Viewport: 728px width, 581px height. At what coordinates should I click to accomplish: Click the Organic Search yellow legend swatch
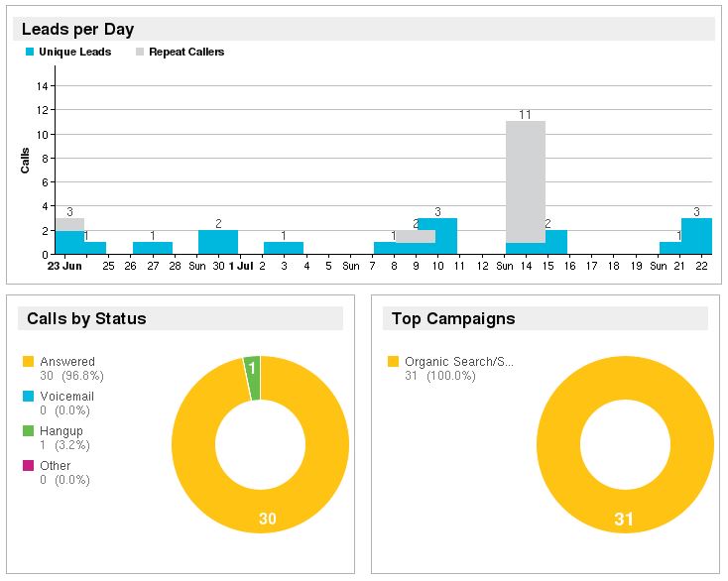point(393,362)
